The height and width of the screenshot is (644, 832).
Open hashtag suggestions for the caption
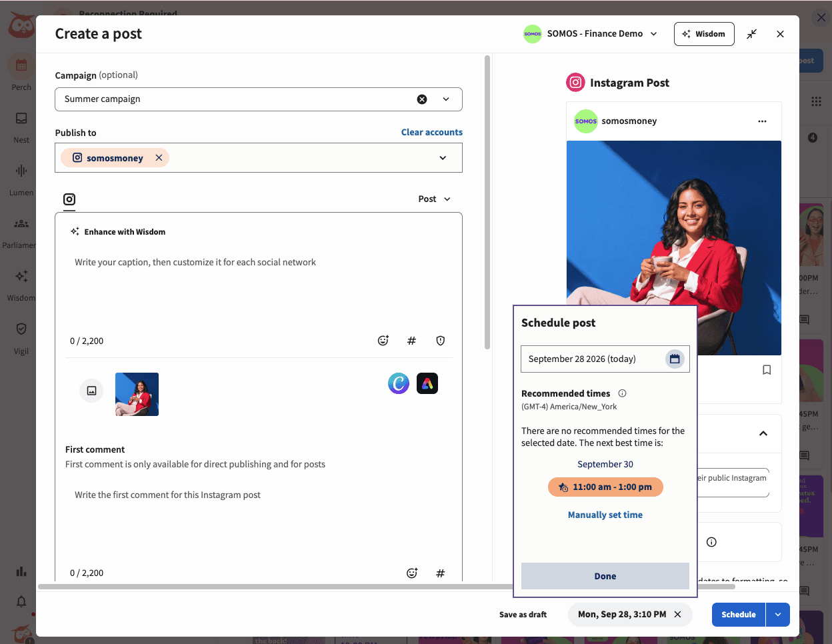tap(411, 341)
